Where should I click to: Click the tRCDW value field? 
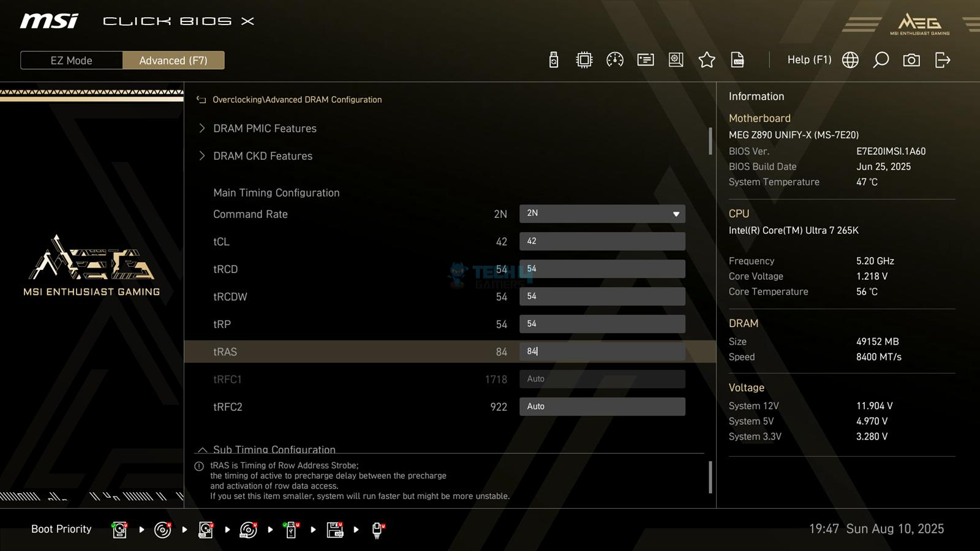[602, 296]
